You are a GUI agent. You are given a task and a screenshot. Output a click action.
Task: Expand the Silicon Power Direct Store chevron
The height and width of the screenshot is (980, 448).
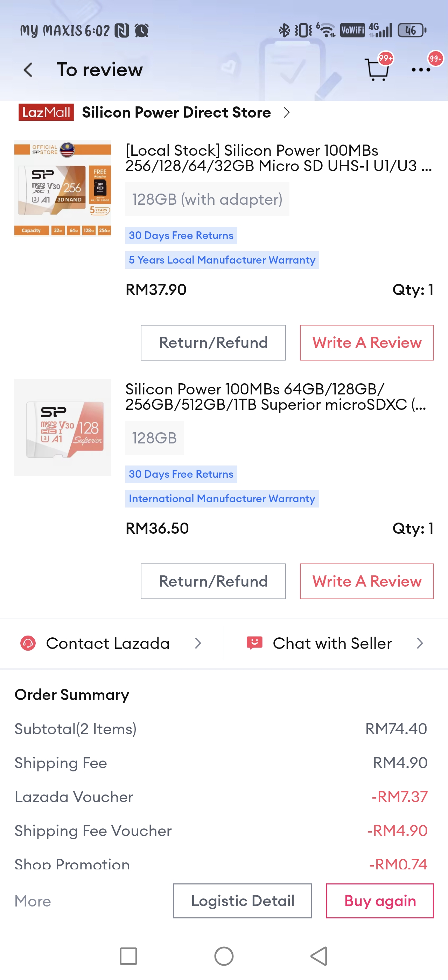pyautogui.click(x=287, y=113)
